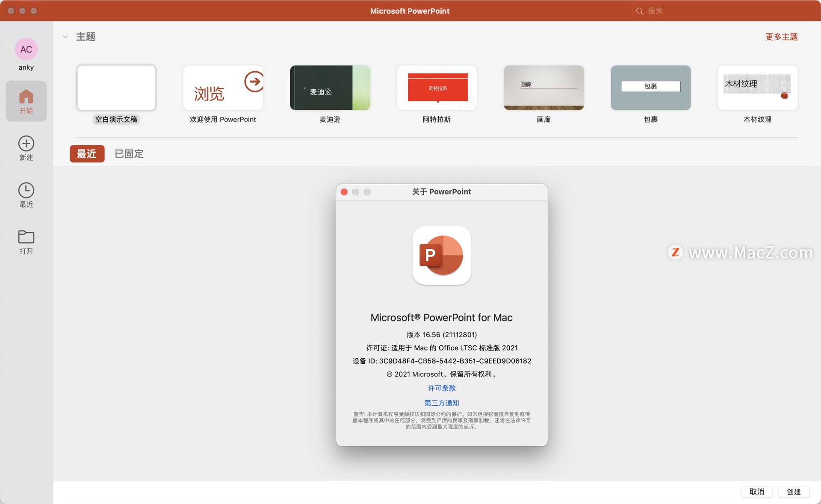This screenshot has width=821, height=504.
Task: Open the 许可条款 link
Action: coord(442,388)
